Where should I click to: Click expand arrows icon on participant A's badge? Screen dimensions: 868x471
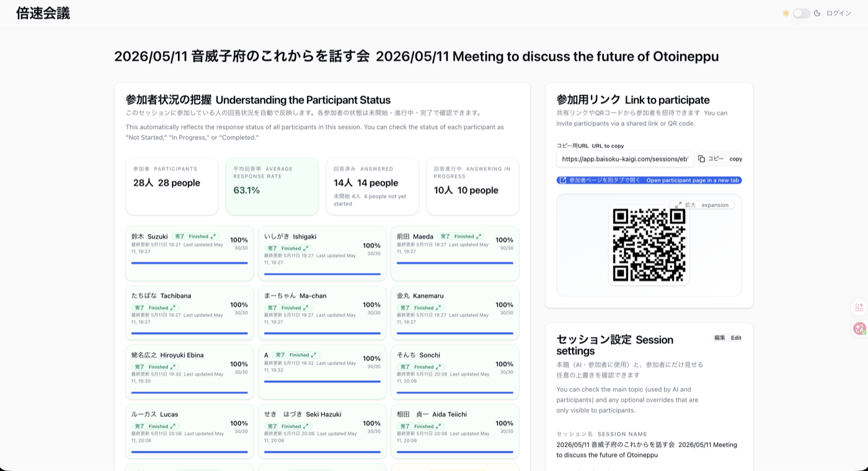tap(314, 355)
